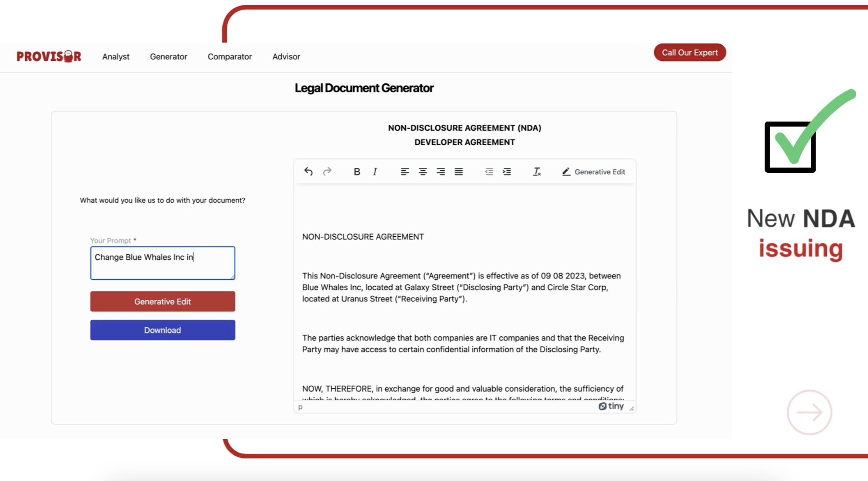Image resolution: width=868 pixels, height=481 pixels.
Task: Open the Analyst menu item
Action: [116, 57]
